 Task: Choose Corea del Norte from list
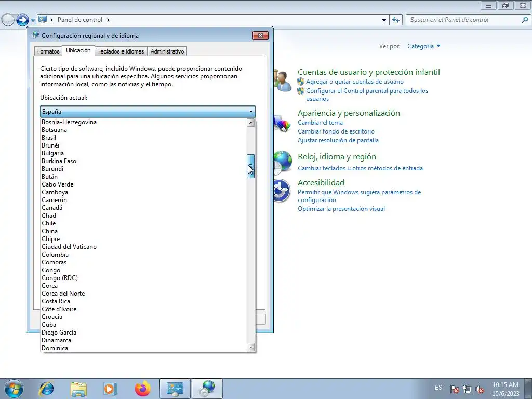point(143,294)
